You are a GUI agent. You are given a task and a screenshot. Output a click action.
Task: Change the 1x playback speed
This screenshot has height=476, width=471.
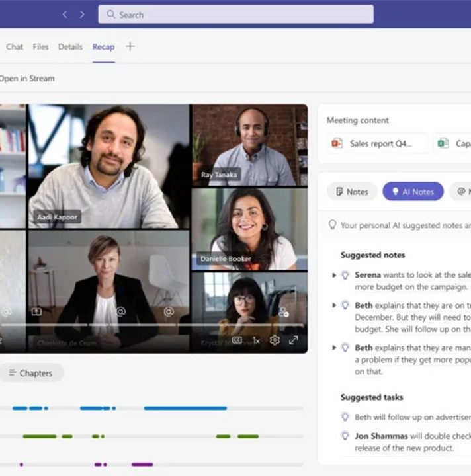point(256,340)
